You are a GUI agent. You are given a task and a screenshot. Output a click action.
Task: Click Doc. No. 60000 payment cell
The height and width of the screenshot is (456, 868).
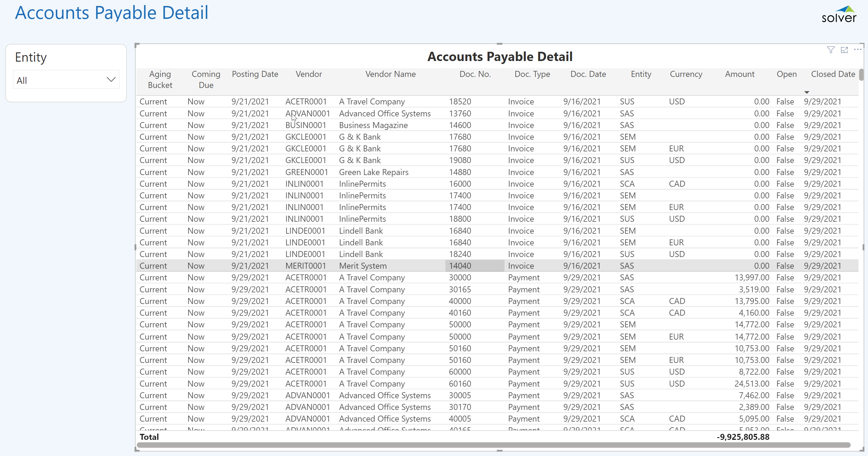pos(460,372)
